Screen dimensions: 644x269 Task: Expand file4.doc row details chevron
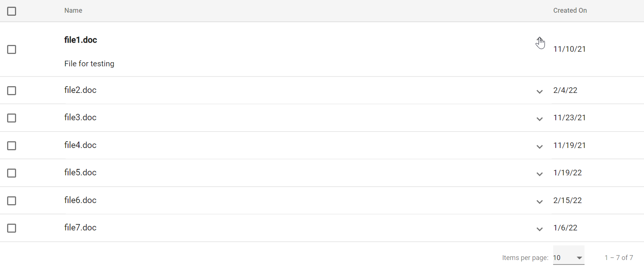point(539,146)
